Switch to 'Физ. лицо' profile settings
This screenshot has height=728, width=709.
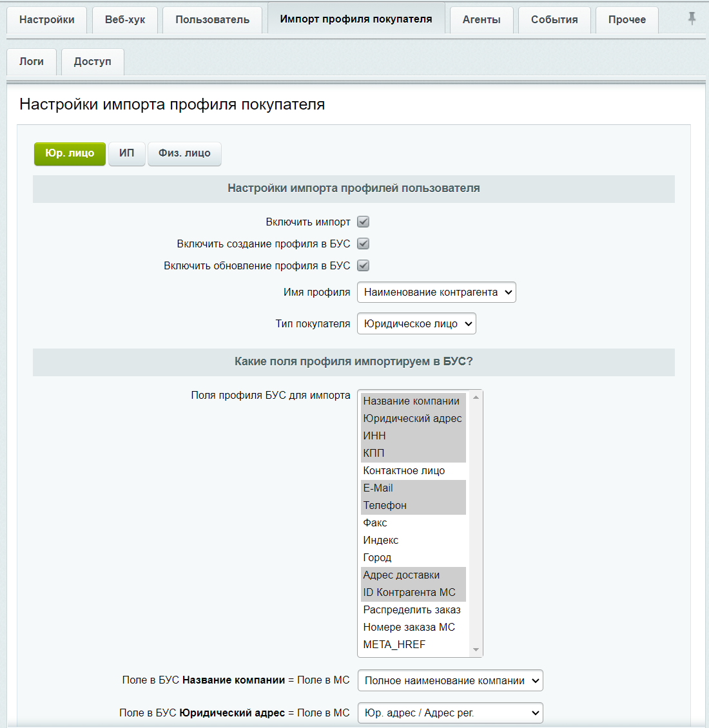[184, 153]
